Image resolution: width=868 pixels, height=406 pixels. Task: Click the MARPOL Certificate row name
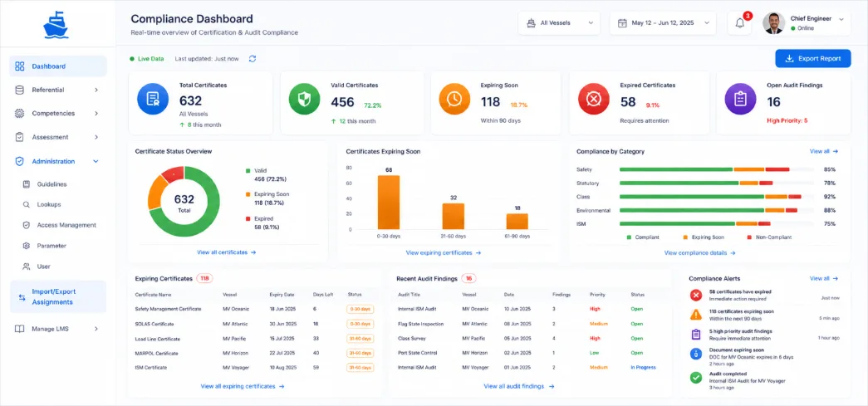156,353
